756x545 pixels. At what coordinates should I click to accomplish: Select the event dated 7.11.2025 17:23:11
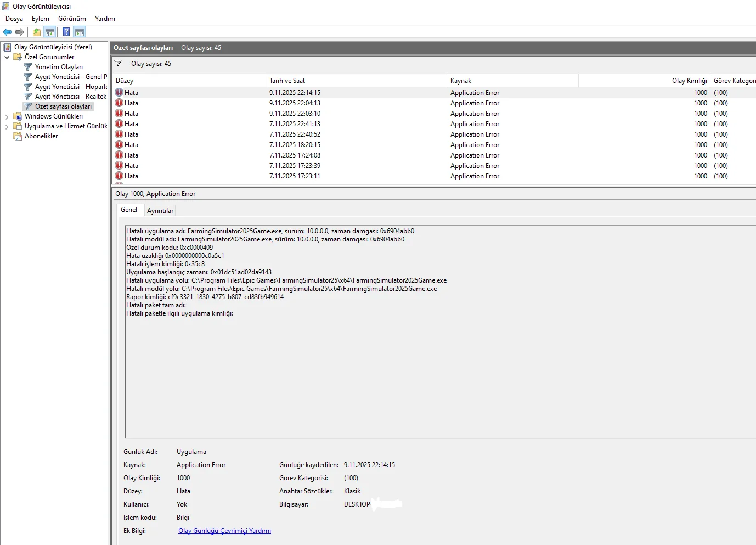pyautogui.click(x=434, y=176)
